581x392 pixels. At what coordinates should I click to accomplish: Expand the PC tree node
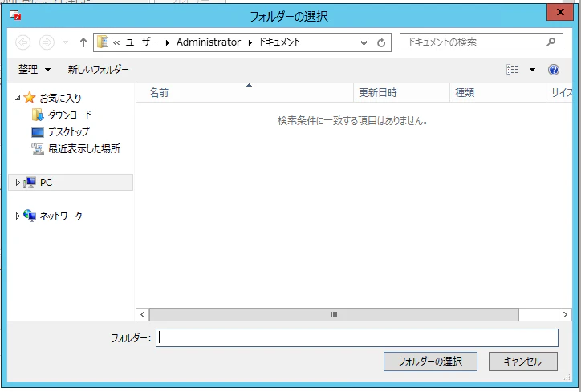tap(18, 182)
